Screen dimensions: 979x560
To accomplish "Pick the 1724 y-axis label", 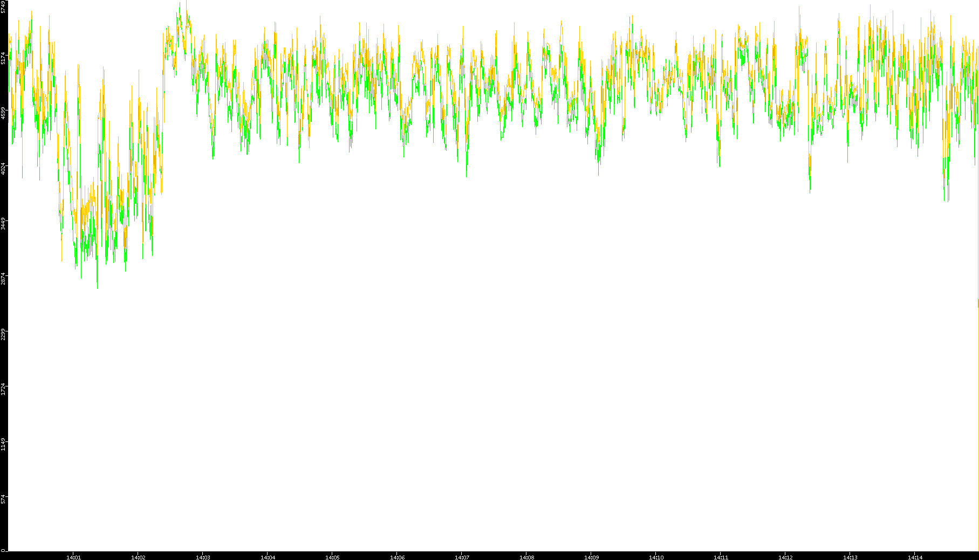I will coord(3,389).
